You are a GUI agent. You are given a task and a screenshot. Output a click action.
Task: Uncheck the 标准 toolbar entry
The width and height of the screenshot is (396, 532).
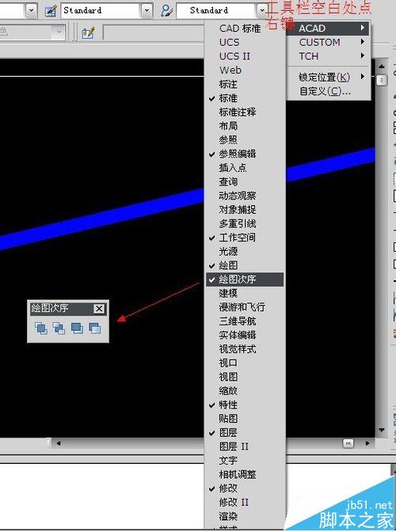tap(245, 98)
